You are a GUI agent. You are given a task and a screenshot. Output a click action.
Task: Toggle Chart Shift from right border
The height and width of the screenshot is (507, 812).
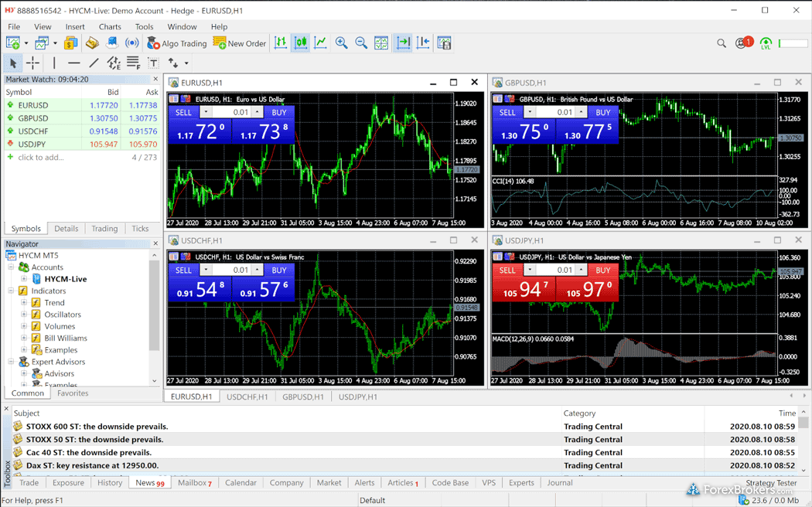(x=423, y=43)
